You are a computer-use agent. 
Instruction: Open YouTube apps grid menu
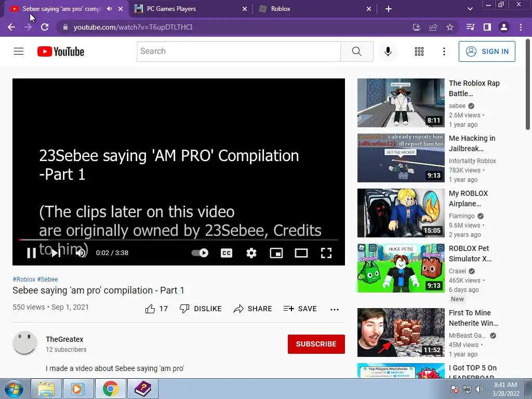coord(419,51)
